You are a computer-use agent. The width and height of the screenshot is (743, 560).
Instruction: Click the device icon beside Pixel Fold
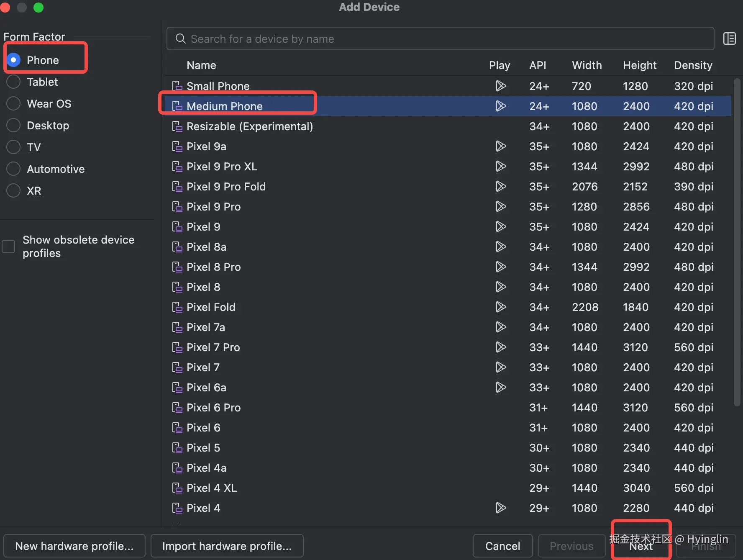(177, 307)
